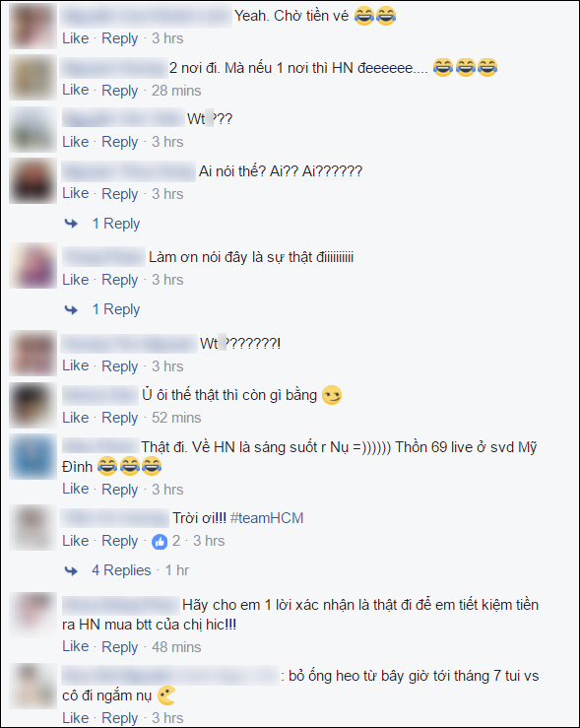Screen dimensions: 580x728
Task: Like the 'Yeah. Chờ tiền vé' comment
Action: tap(76, 38)
